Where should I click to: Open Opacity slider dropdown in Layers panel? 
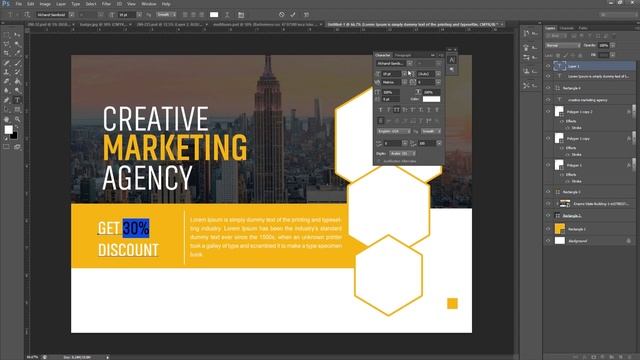click(613, 45)
